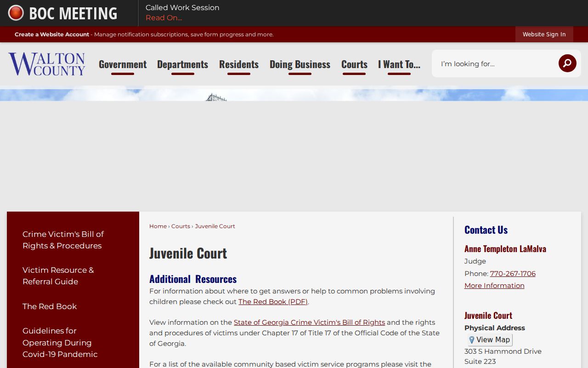Click the Additional Resources heading
Viewport: 588px width, 368px height.
[193, 279]
